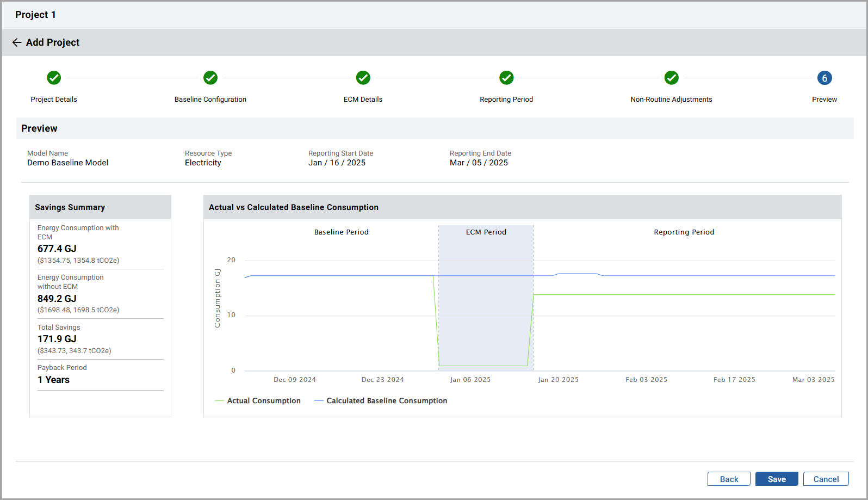This screenshot has height=500, width=868.
Task: Go to Reporting Period step checkmark
Action: click(x=506, y=78)
